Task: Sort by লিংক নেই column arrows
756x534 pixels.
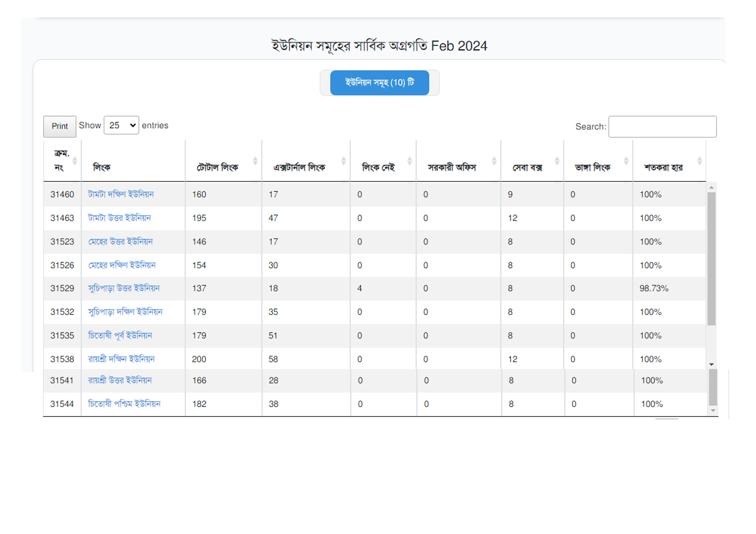Action: pyautogui.click(x=409, y=161)
